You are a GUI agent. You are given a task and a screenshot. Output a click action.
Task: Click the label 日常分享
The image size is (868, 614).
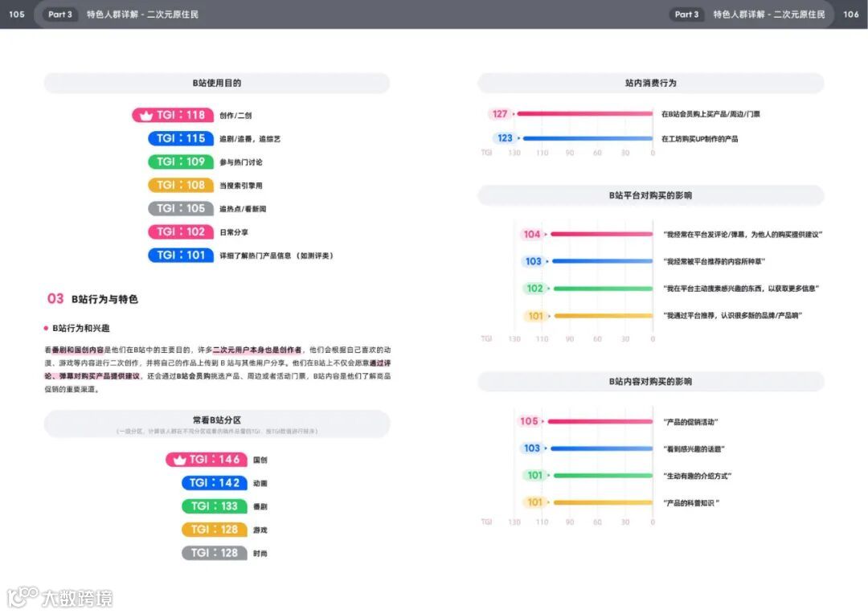[234, 232]
